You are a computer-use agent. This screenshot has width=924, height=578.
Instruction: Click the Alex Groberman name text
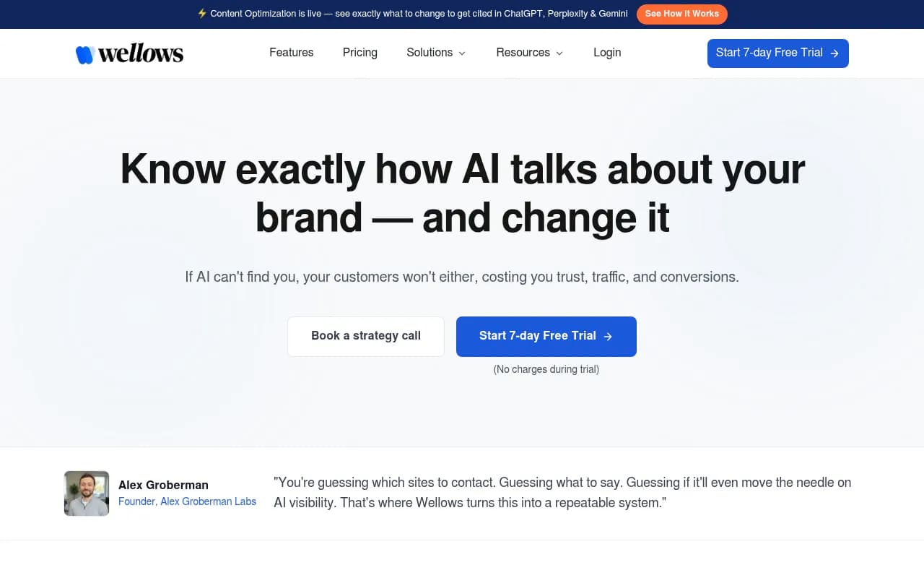point(163,485)
